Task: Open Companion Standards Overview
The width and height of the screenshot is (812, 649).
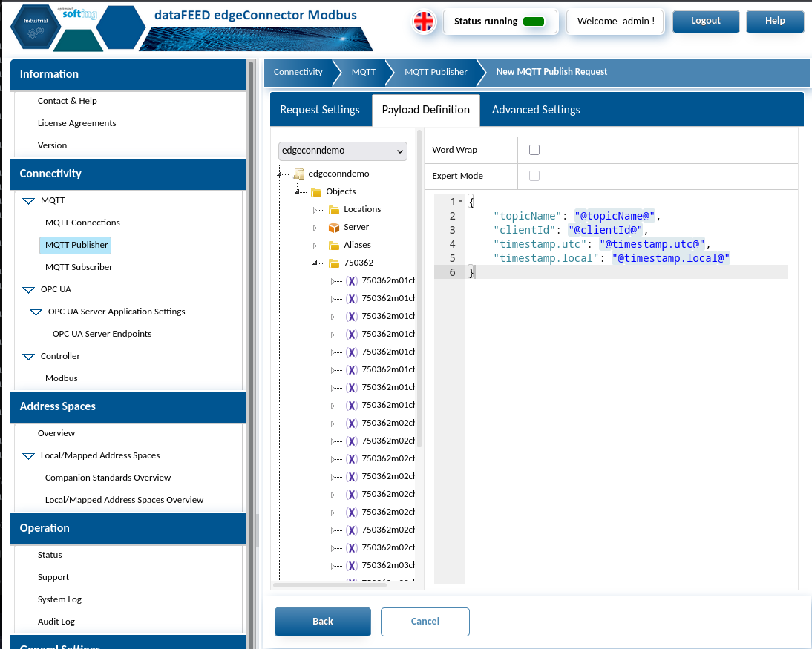Action: click(108, 478)
